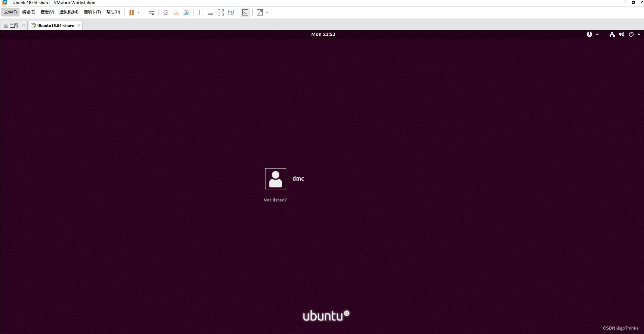Revert VM to previous snapshot
The width and height of the screenshot is (644, 334).
(x=176, y=12)
